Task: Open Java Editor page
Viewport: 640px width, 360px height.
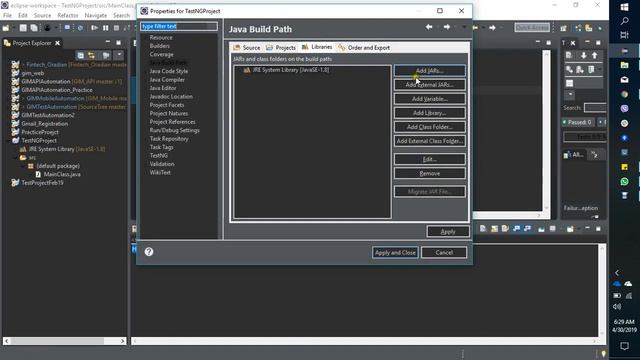Action: (163, 88)
